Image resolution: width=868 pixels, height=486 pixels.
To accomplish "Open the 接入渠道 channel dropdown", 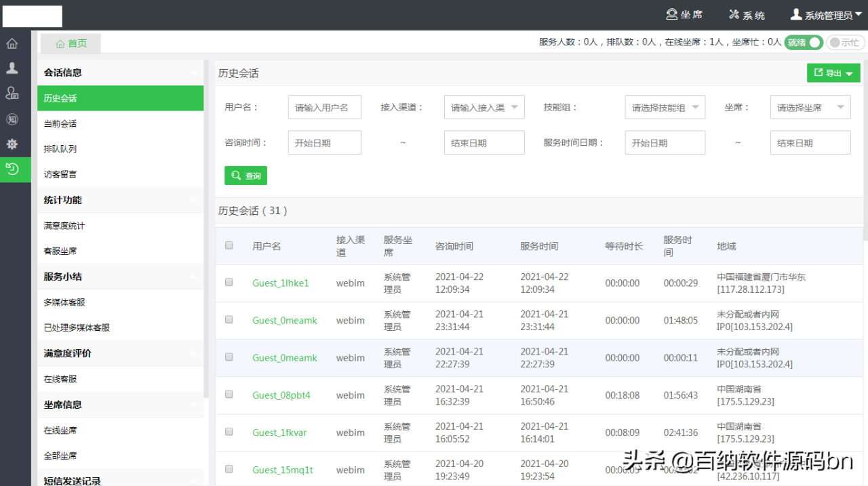I will [484, 107].
